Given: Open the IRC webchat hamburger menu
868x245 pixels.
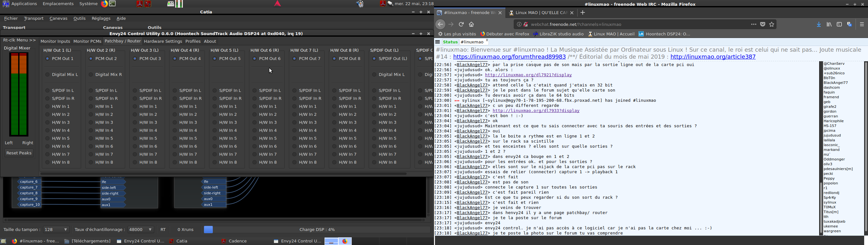Looking at the screenshot, I should tap(438, 42).
